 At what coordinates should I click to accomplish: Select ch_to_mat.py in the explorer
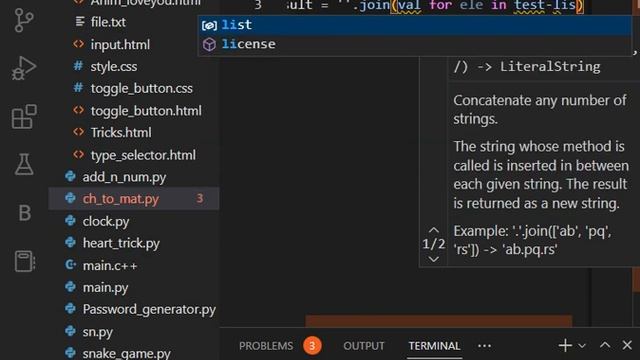(134, 199)
